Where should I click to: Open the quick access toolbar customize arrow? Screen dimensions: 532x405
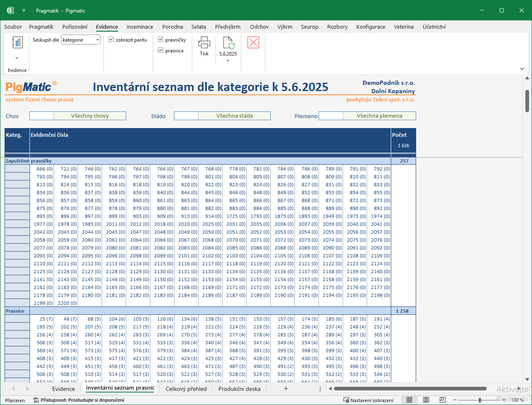click(24, 10)
